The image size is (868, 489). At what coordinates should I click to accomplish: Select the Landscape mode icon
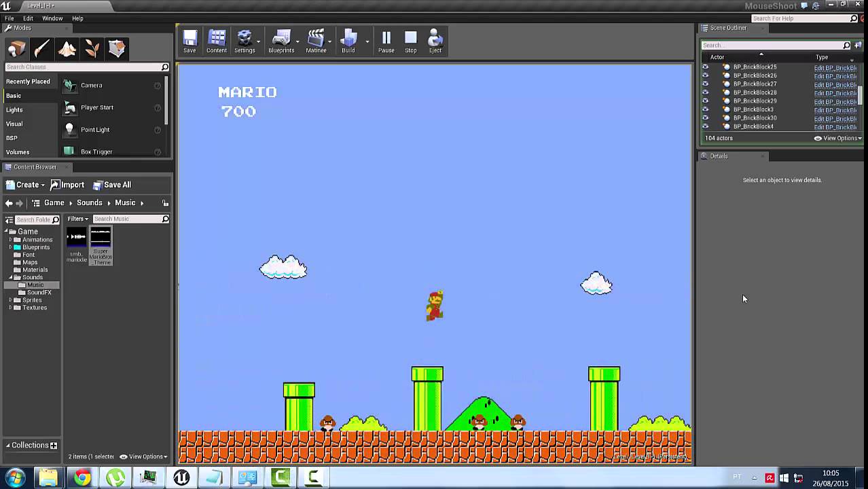tap(67, 48)
